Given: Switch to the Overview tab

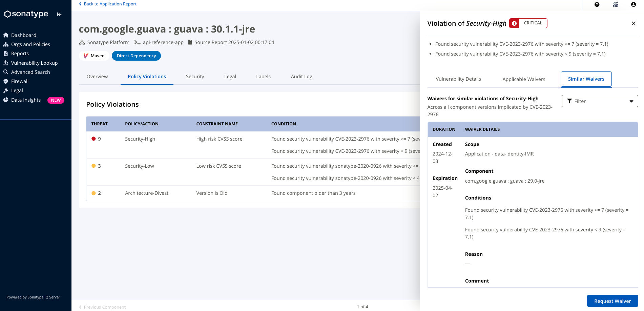Looking at the screenshot, I should [97, 77].
